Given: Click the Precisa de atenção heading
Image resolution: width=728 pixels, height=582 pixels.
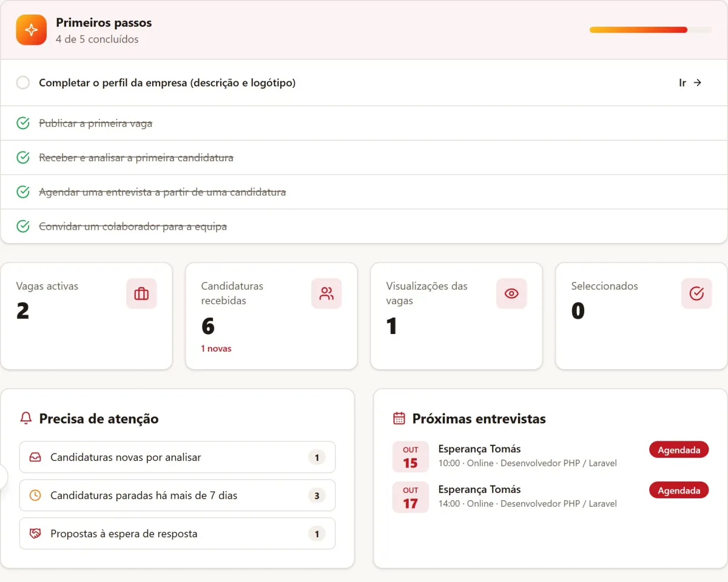Looking at the screenshot, I should click(x=99, y=418).
